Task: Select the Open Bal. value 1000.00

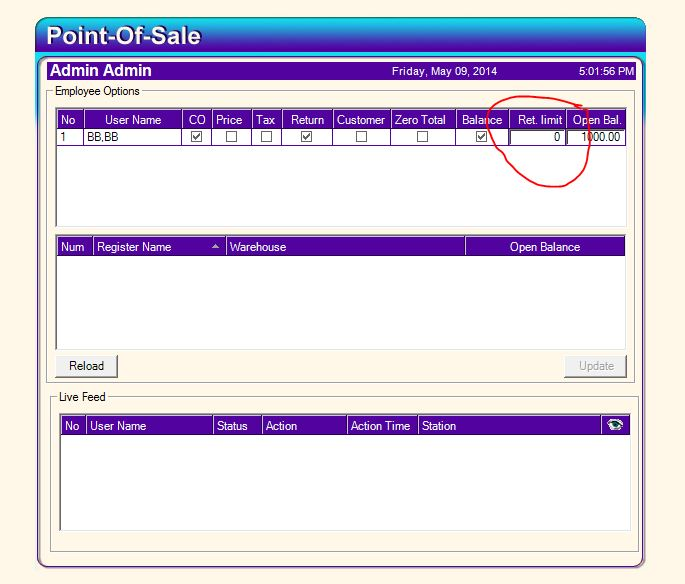Action: pos(596,138)
